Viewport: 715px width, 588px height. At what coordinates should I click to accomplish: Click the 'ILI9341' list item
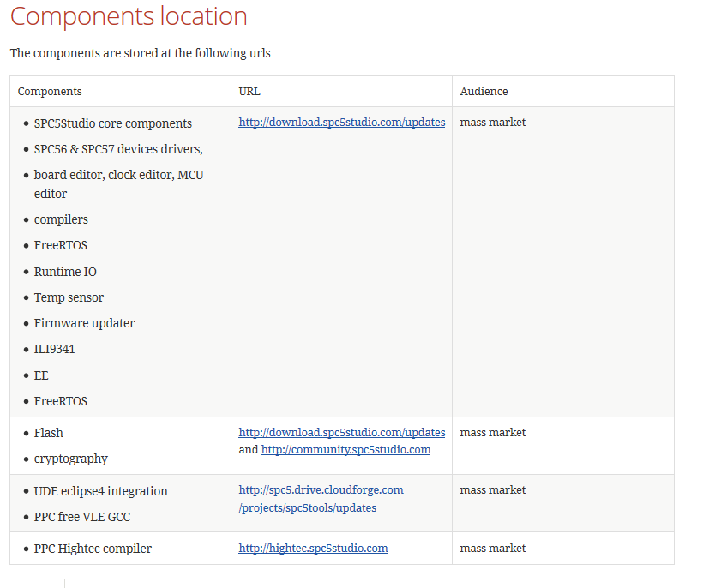tap(54, 349)
